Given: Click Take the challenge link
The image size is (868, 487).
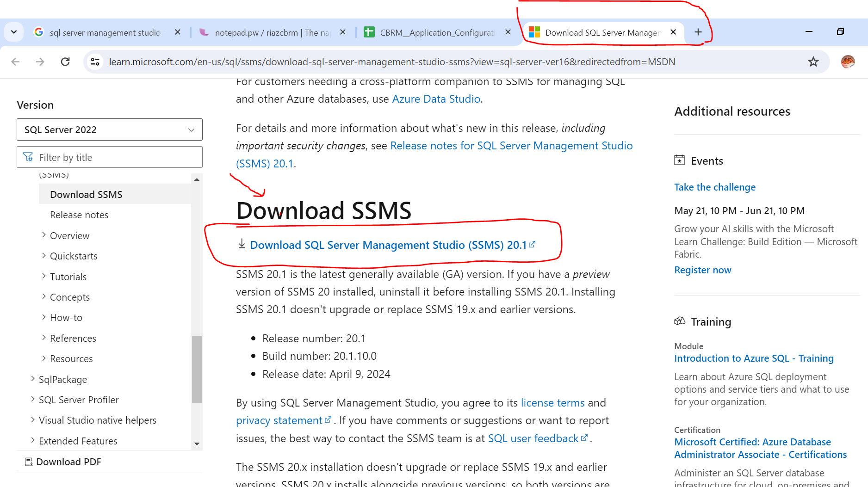Looking at the screenshot, I should [715, 187].
